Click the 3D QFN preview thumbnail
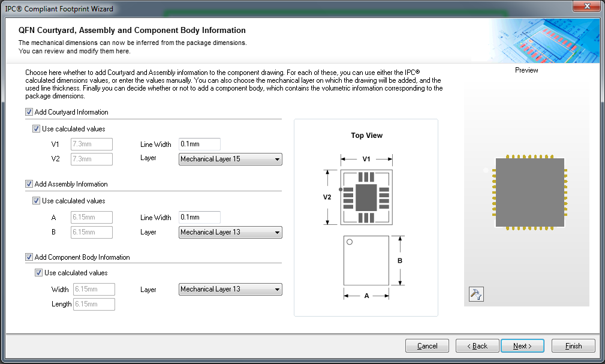The image size is (605, 364). [x=530, y=192]
